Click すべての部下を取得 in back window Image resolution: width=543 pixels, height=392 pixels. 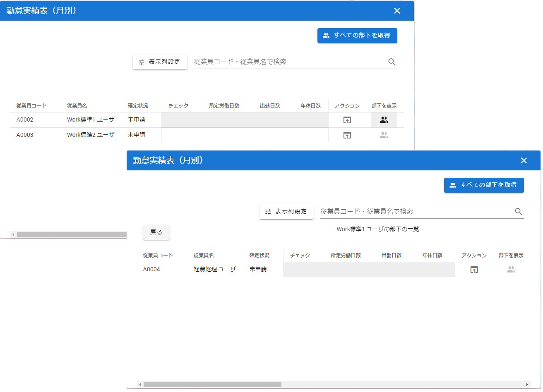point(357,36)
